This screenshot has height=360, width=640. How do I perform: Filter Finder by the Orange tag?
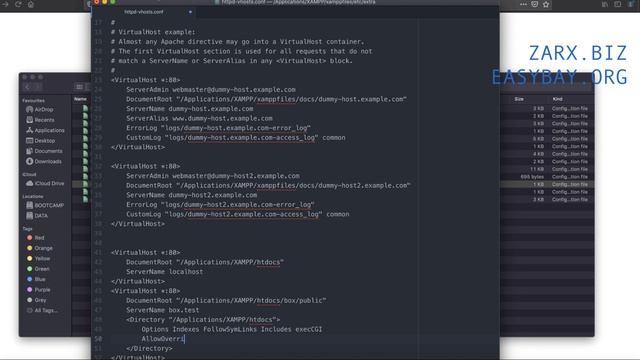pyautogui.click(x=40, y=248)
